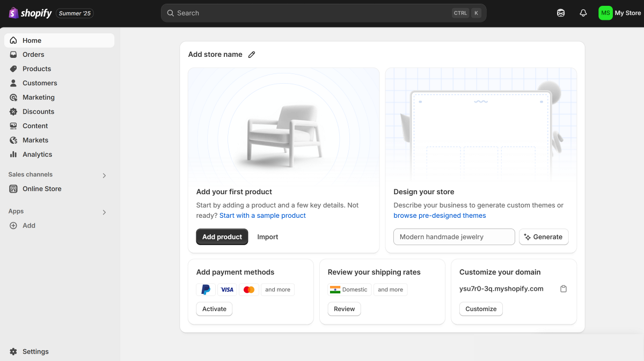Click the Sidekick icon left of the bell
This screenshot has width=644, height=361.
point(561,13)
